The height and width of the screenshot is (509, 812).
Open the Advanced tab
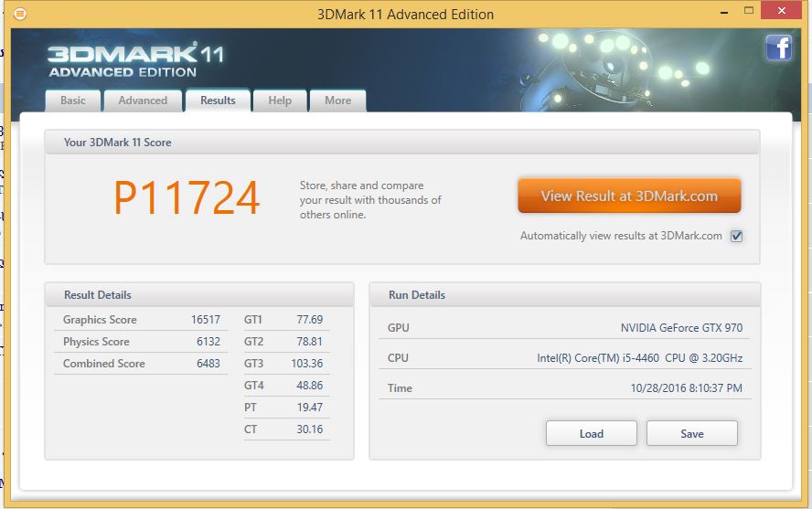pos(143,101)
